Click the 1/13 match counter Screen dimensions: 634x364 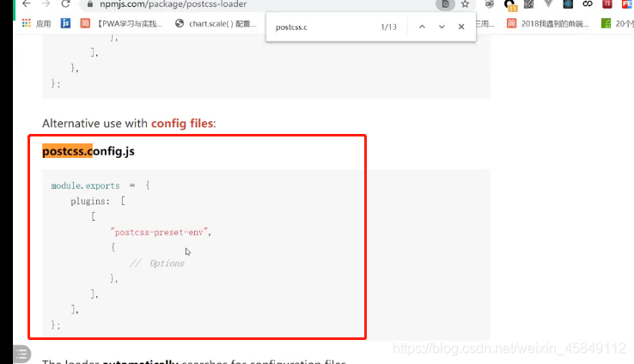388,27
